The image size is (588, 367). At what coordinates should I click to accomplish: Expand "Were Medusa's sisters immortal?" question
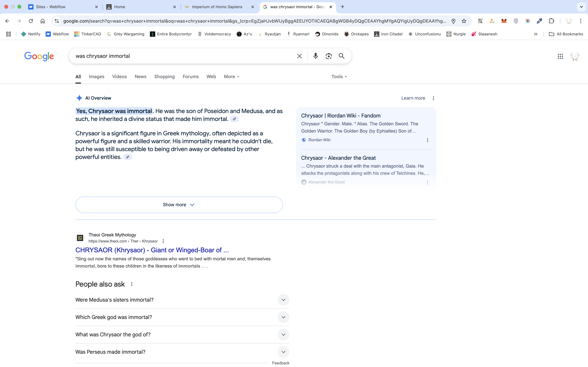pos(283,300)
